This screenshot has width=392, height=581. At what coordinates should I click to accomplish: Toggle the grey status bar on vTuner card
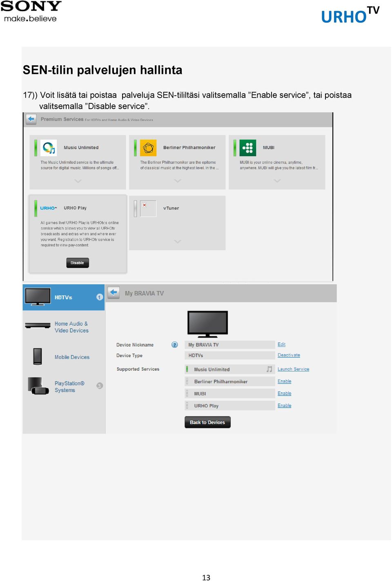[135, 208]
